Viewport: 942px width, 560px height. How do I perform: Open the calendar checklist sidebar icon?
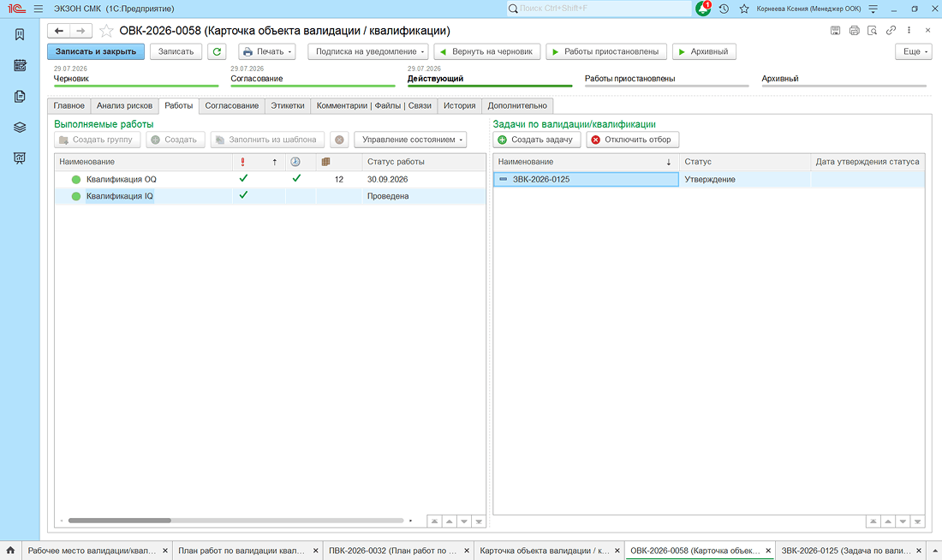(20, 65)
